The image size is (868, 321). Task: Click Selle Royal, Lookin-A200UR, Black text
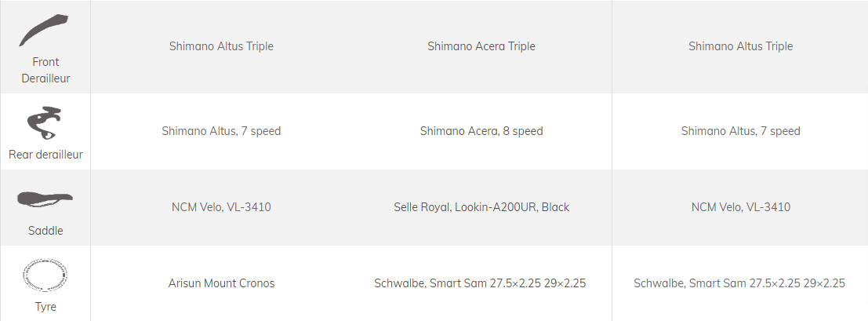click(481, 207)
